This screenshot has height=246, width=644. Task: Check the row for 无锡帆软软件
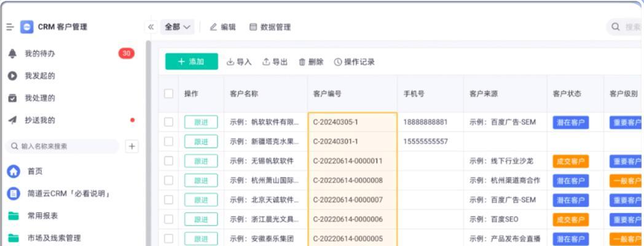point(168,161)
